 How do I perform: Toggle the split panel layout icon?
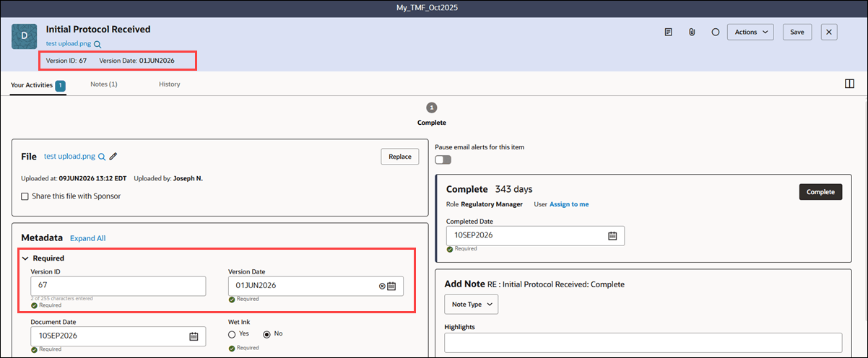point(849,84)
